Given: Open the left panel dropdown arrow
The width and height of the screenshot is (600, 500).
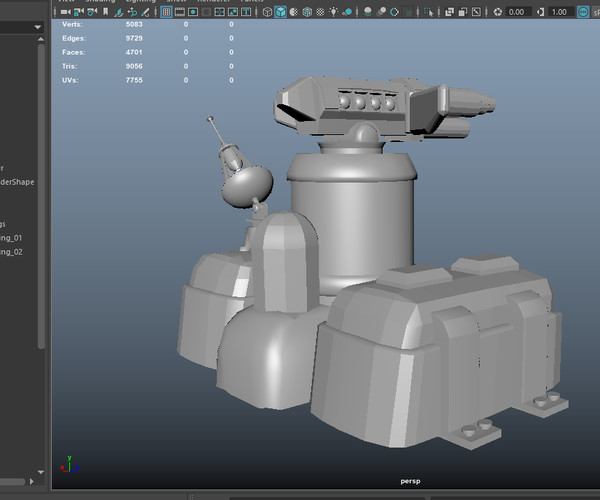Looking at the screenshot, I should click(x=37, y=29).
